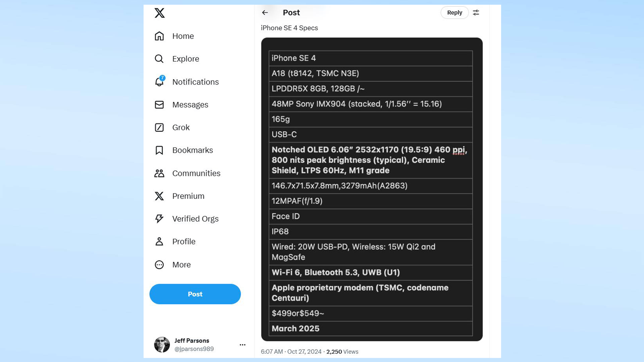
Task: Go back with the arrow icon
Action: [x=265, y=13]
